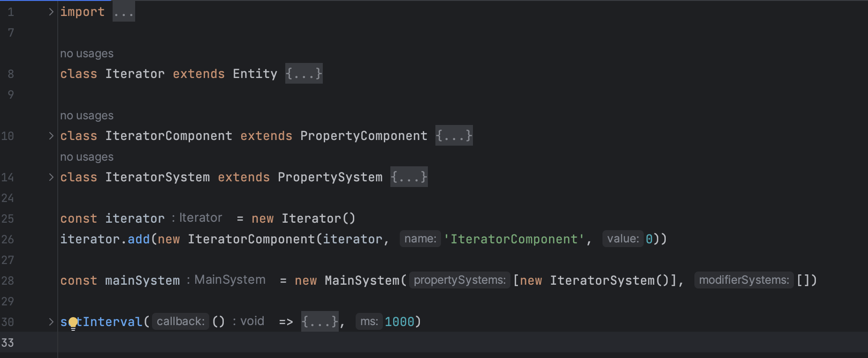The width and height of the screenshot is (868, 358).
Task: Click the "modifierSystems:" parameter hint
Action: [744, 280]
